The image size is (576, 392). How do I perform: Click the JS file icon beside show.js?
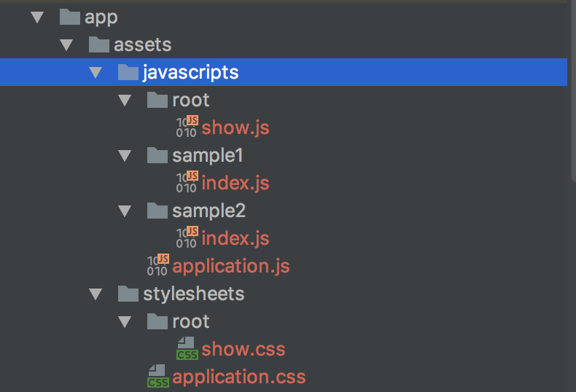coord(187,127)
